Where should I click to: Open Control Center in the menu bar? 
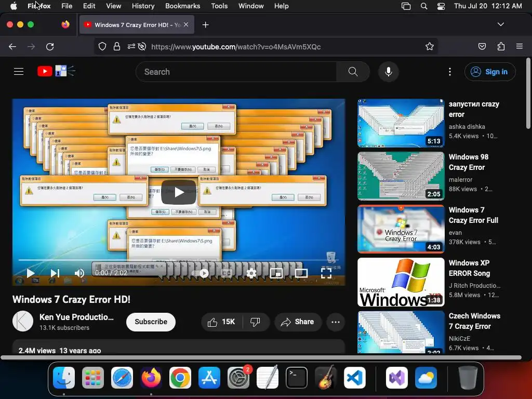point(441,6)
